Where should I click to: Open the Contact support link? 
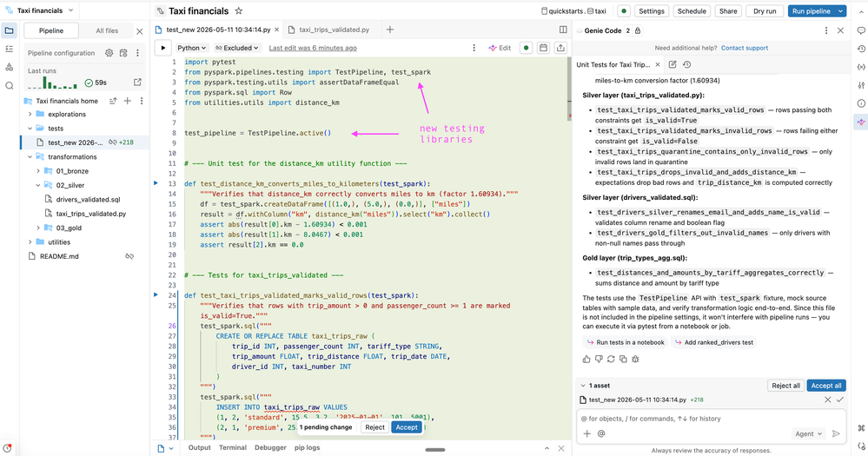point(744,48)
